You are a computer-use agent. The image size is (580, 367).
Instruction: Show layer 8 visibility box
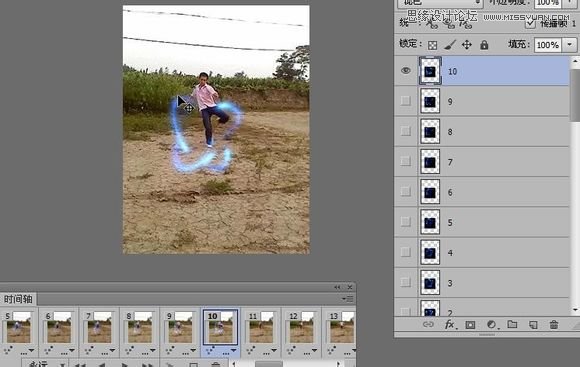tap(406, 131)
